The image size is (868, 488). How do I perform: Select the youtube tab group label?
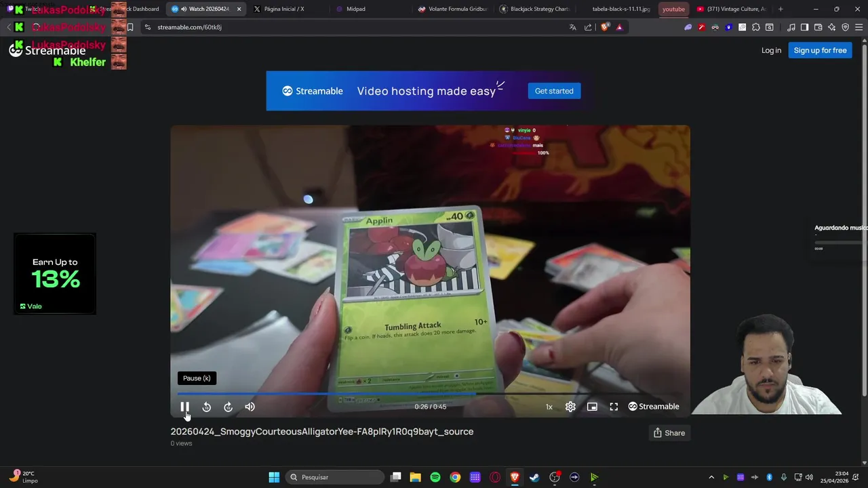(673, 9)
